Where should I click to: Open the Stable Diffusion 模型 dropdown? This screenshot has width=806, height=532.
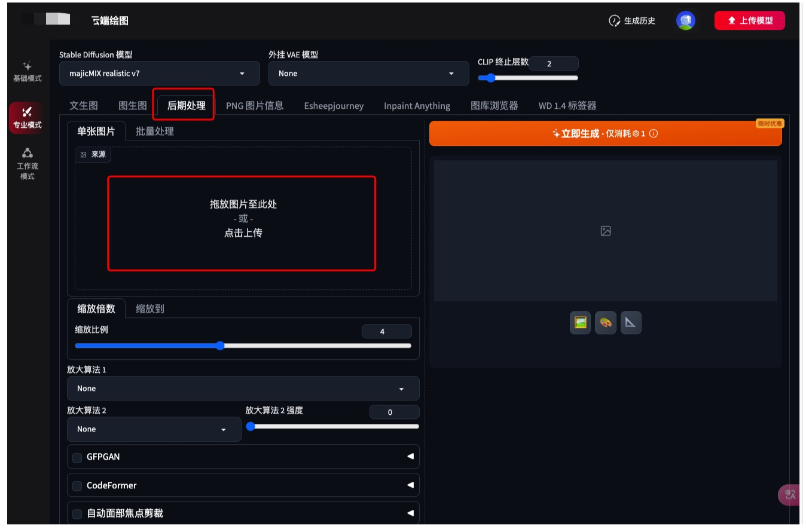pos(160,74)
